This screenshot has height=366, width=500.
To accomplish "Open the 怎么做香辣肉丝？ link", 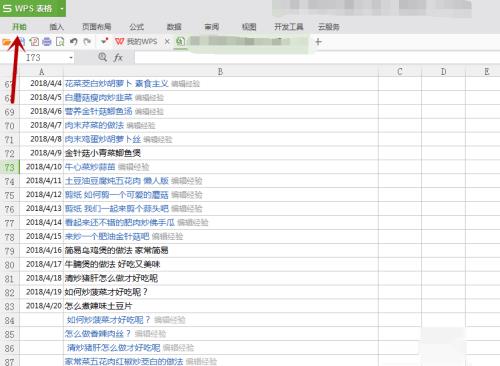I will pyautogui.click(x=97, y=334).
